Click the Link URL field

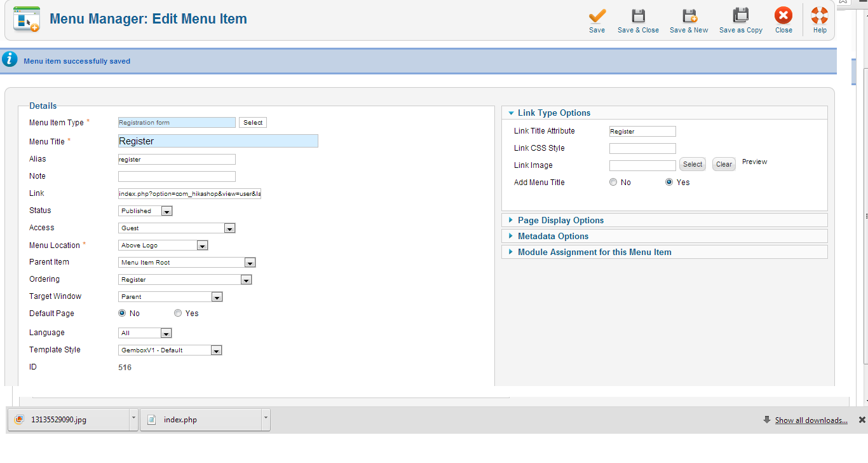[x=189, y=193]
